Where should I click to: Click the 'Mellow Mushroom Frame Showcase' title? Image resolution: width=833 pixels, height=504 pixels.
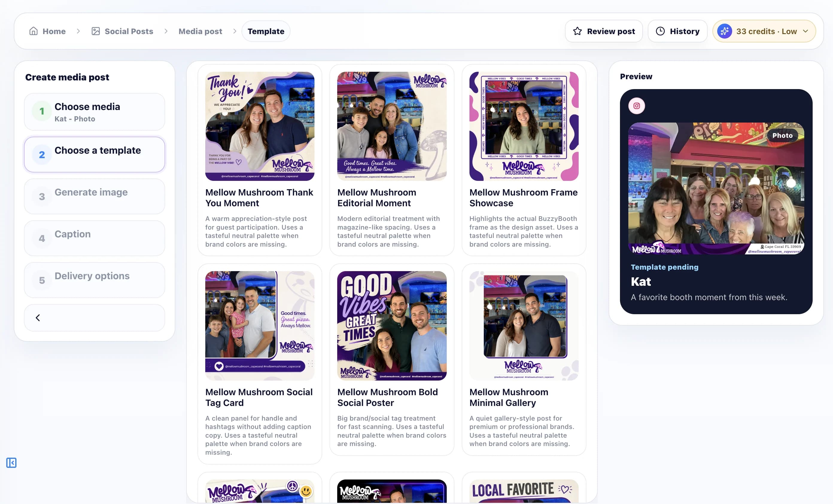coord(523,198)
